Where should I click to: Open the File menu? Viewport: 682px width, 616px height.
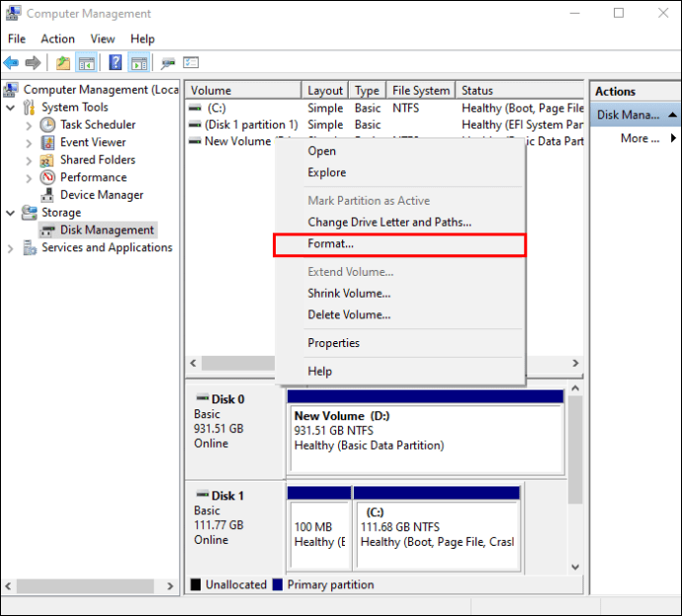tap(17, 39)
